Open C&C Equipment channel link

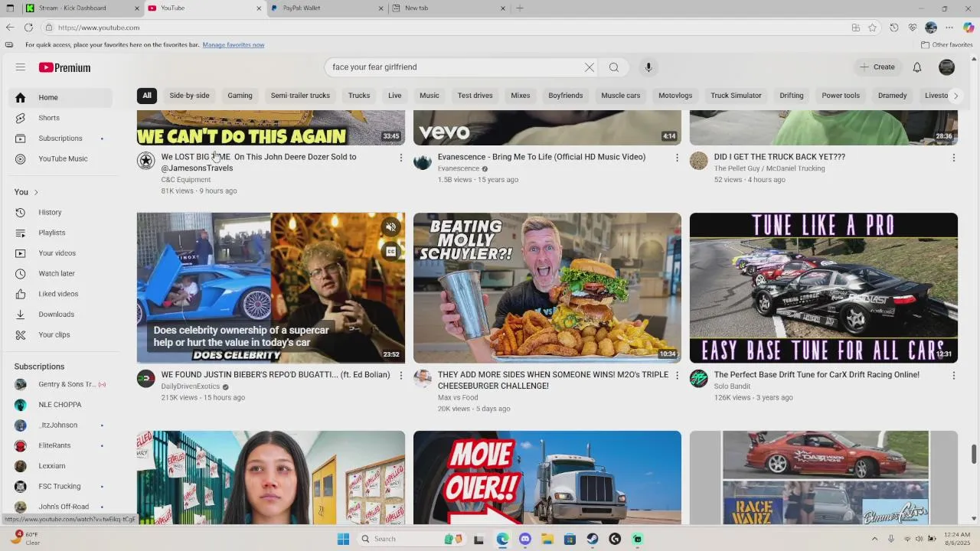coord(186,180)
